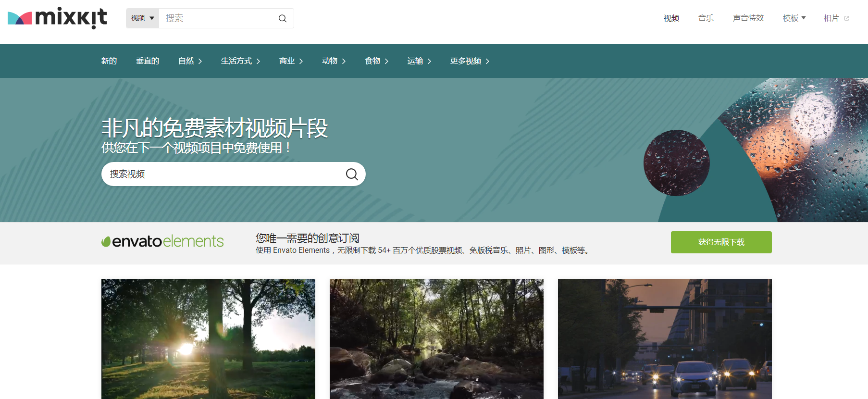Click the 供您在下一个视频项目中免费使用 subtitle

[196, 148]
